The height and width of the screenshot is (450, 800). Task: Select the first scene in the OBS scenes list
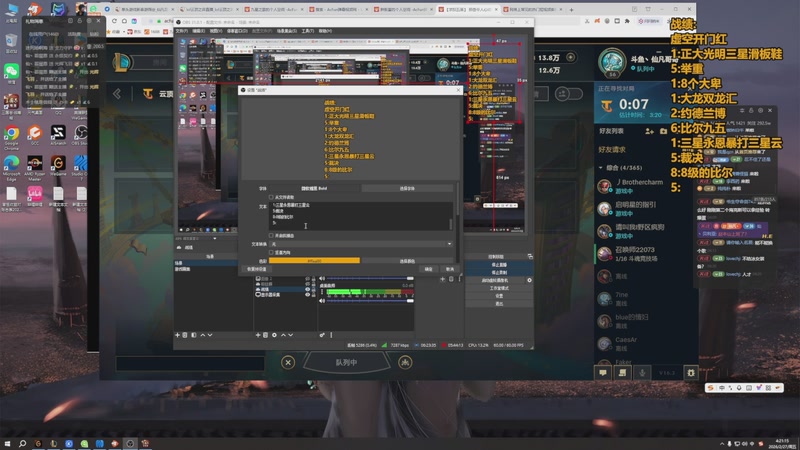point(206,263)
